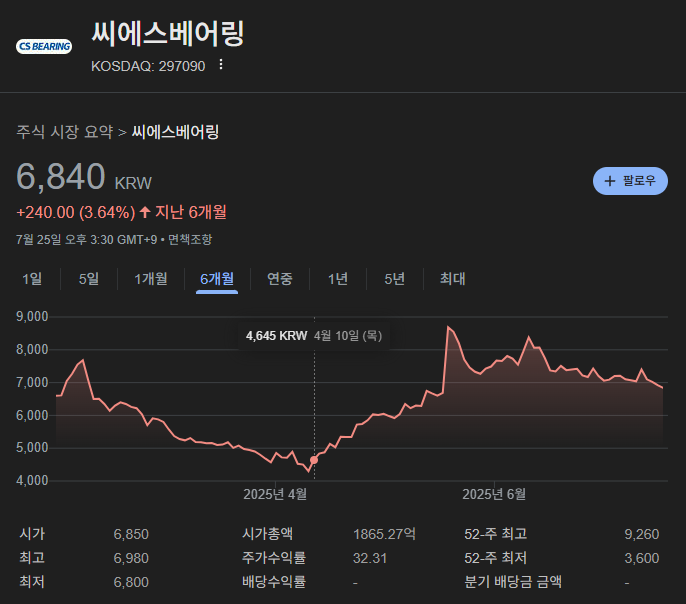Switch to the 연중 chart tab

click(x=280, y=279)
